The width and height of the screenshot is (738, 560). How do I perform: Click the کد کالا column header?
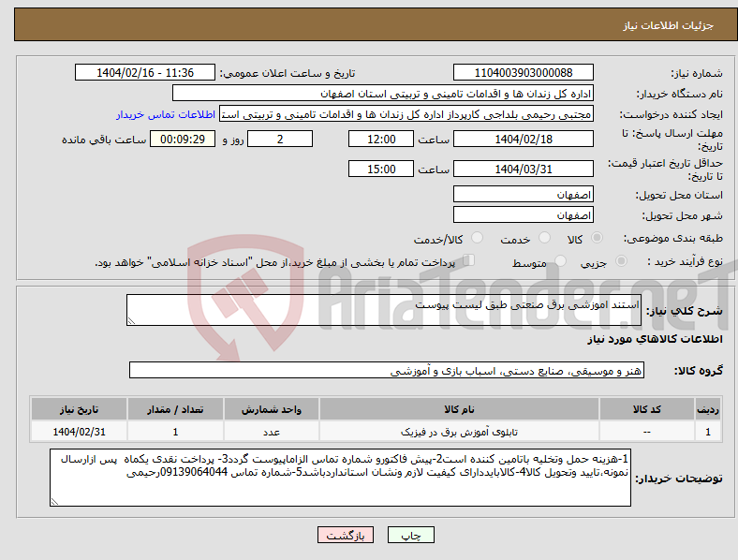click(647, 409)
